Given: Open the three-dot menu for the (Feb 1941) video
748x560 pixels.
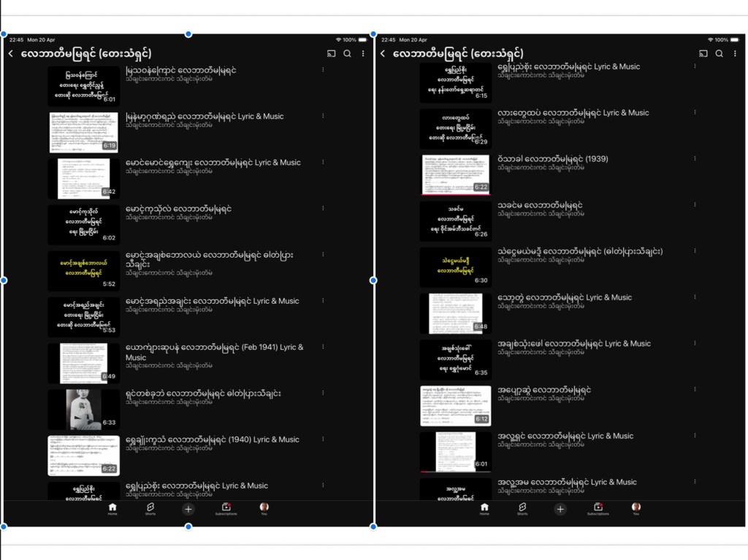Looking at the screenshot, I should (323, 347).
